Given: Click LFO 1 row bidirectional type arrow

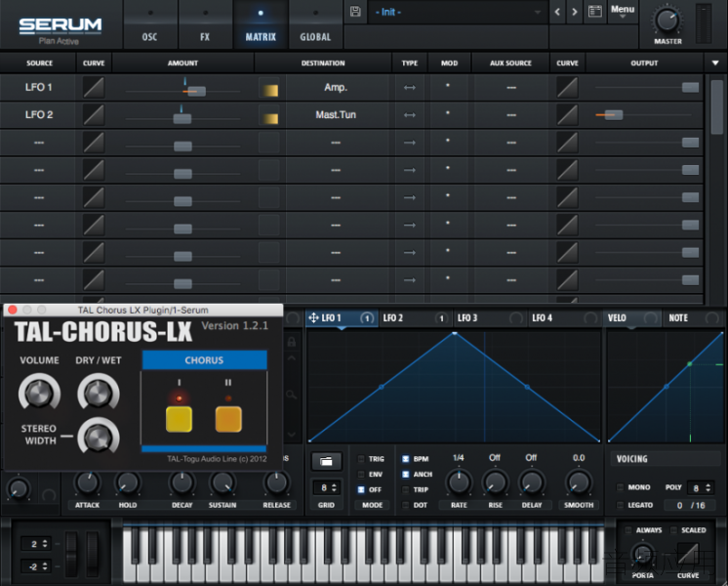Looking at the screenshot, I should point(410,87).
